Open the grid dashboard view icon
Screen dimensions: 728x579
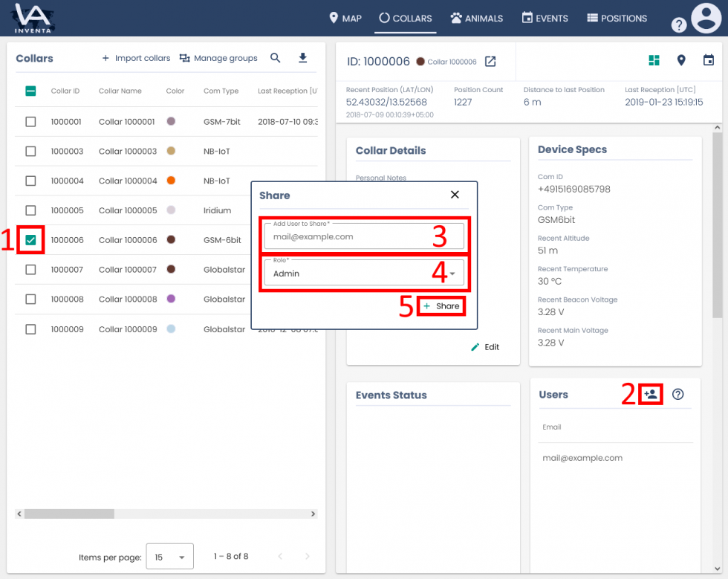652,60
